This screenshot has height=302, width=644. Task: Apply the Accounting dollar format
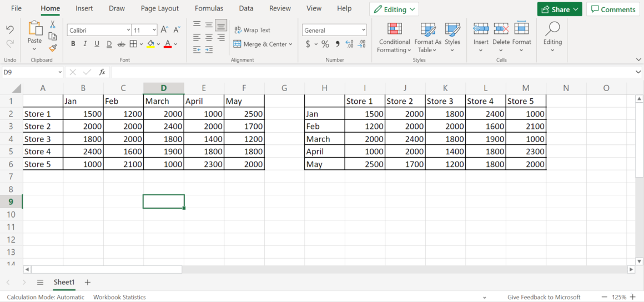click(x=308, y=44)
